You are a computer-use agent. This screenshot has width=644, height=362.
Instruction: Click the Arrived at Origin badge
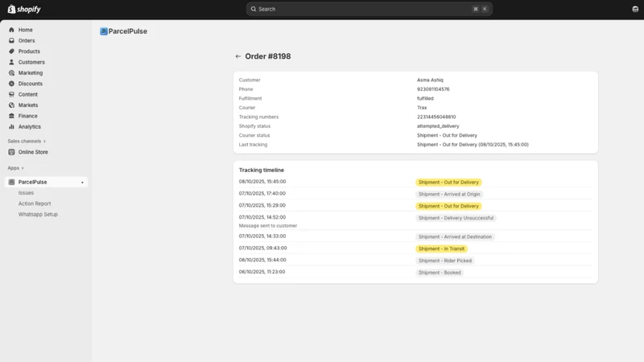click(x=449, y=194)
